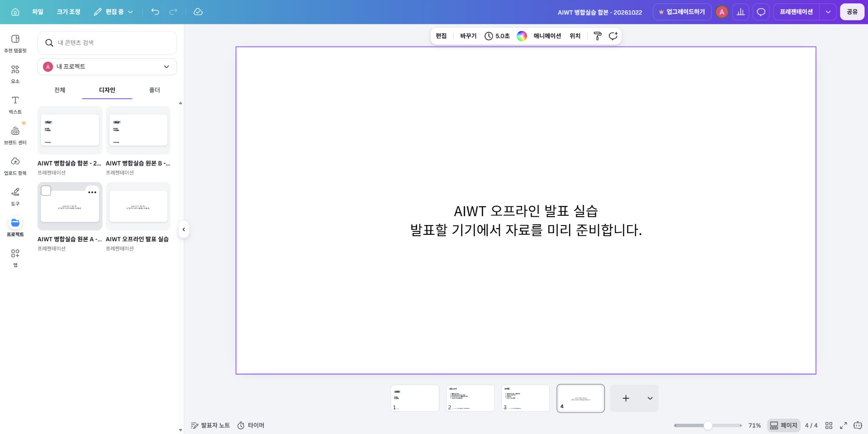Open the recommended templates panel
Image resolution: width=868 pixels, height=434 pixels.
click(15, 44)
